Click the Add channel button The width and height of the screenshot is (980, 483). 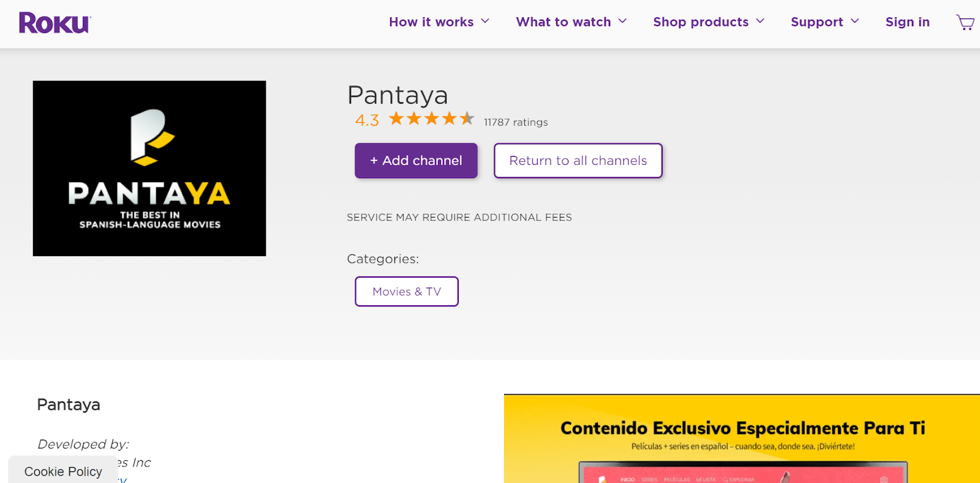[x=416, y=161]
